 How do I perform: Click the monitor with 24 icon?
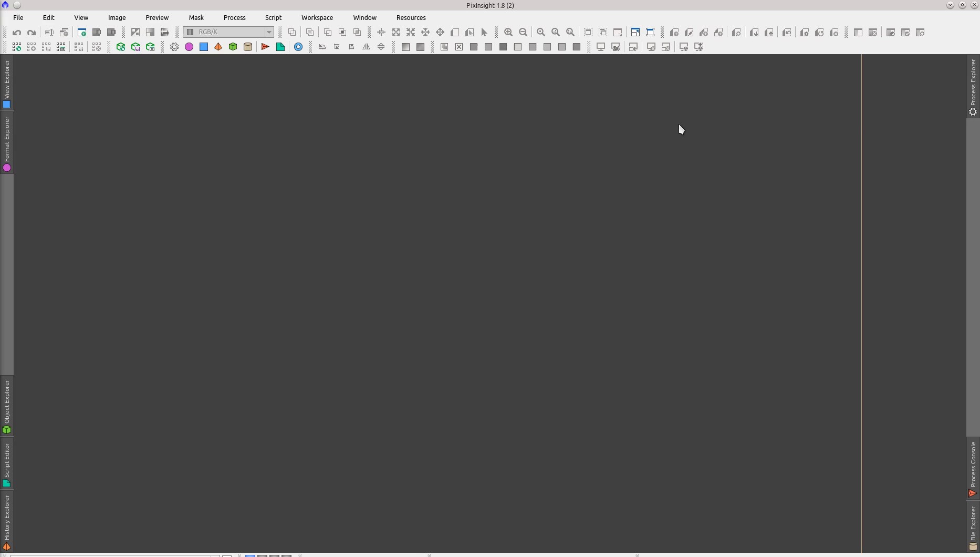tap(616, 47)
